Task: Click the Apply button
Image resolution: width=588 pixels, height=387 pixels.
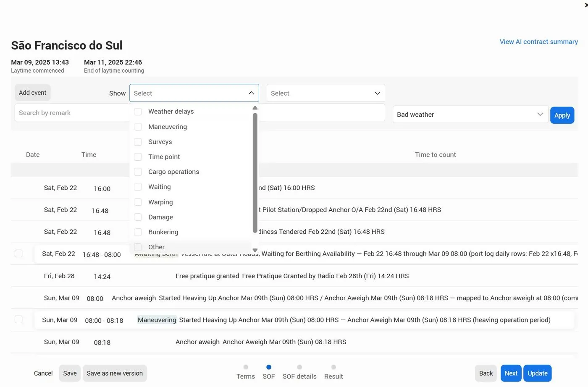Action: pyautogui.click(x=562, y=115)
